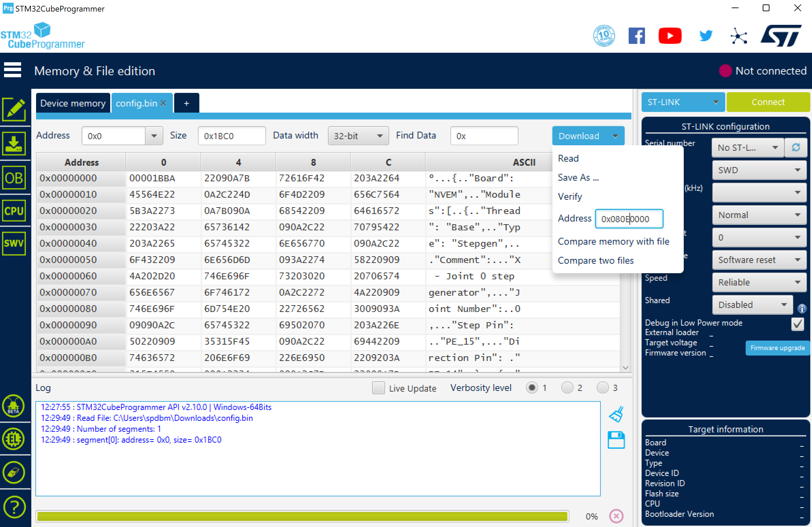Toggle the Live Update checkbox
The image size is (812, 527).
[x=378, y=388]
